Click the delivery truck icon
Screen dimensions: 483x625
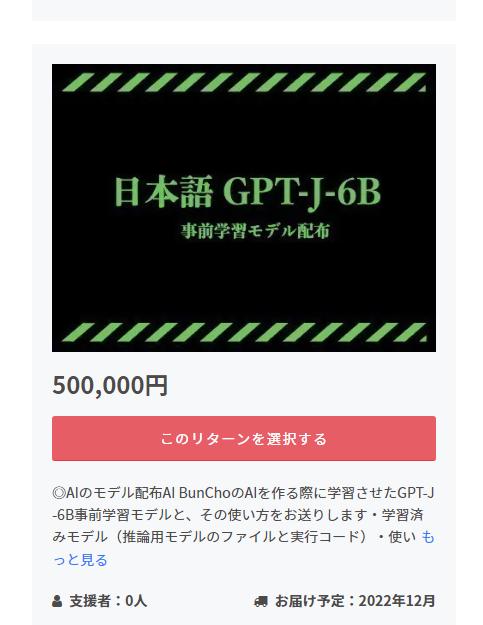click(x=261, y=601)
